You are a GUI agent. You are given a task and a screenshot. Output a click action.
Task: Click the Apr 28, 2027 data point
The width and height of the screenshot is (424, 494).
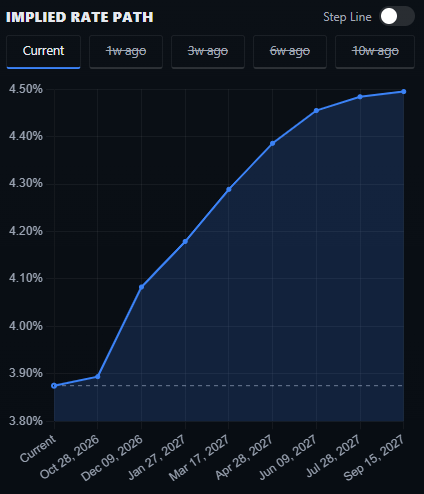[x=272, y=144]
